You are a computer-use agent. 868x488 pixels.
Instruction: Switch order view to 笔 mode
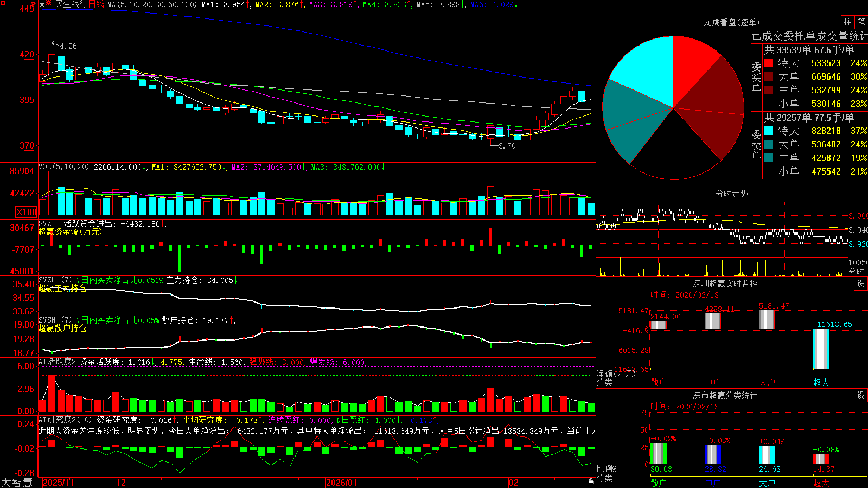click(x=861, y=22)
